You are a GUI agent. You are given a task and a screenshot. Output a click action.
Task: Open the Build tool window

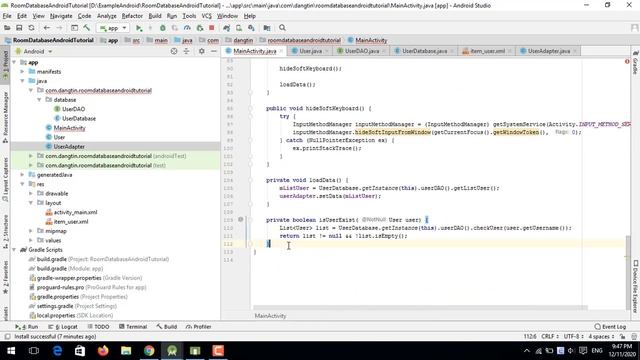click(x=167, y=327)
